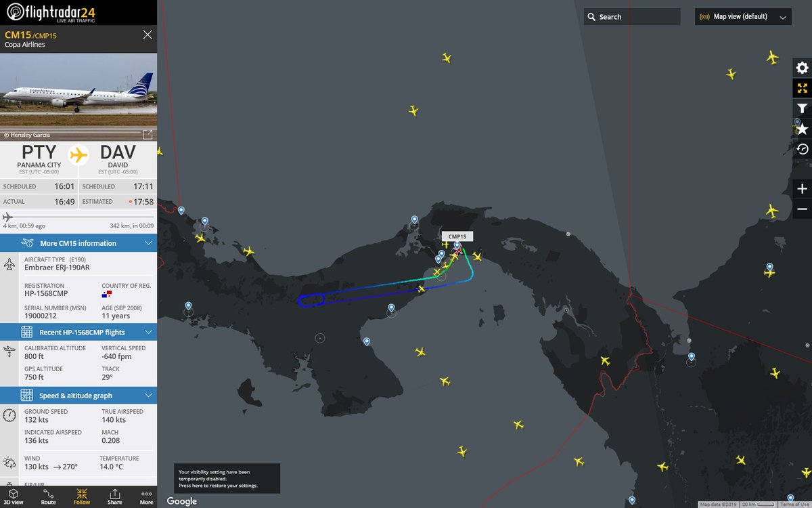Close the CM15 flight panel
Screen dimensions: 812x508
click(148, 35)
